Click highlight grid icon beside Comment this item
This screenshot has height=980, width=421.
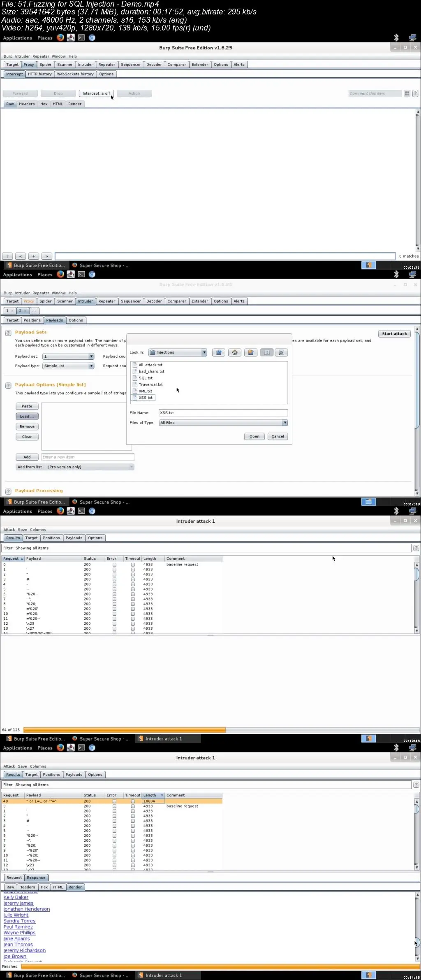[x=407, y=93]
